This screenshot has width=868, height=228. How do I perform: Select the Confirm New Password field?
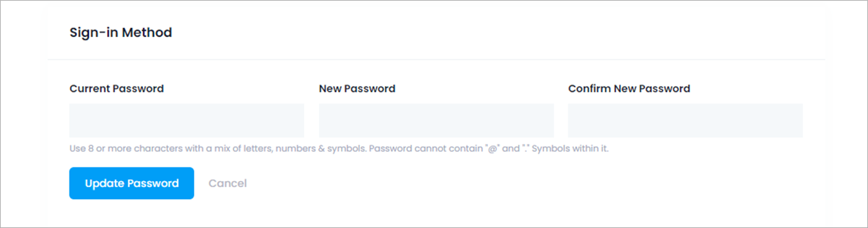point(685,120)
